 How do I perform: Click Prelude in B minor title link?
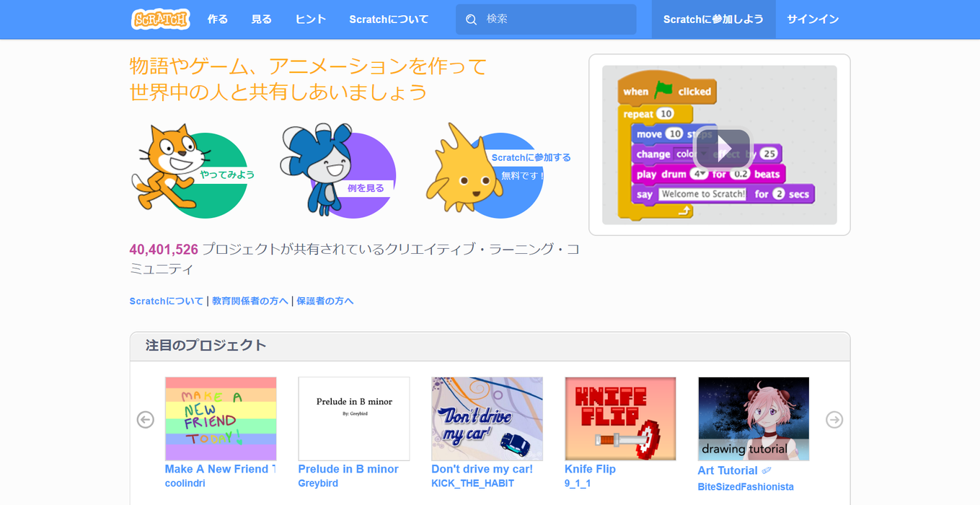[348, 469]
